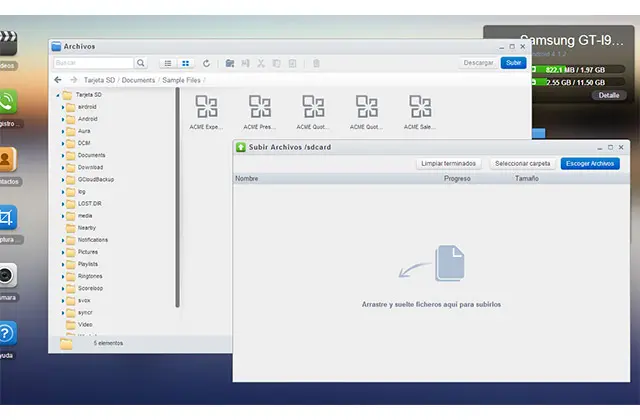This screenshot has height=420, width=640.
Task: Open the phone calls sidebar icon
Action: tap(7, 103)
